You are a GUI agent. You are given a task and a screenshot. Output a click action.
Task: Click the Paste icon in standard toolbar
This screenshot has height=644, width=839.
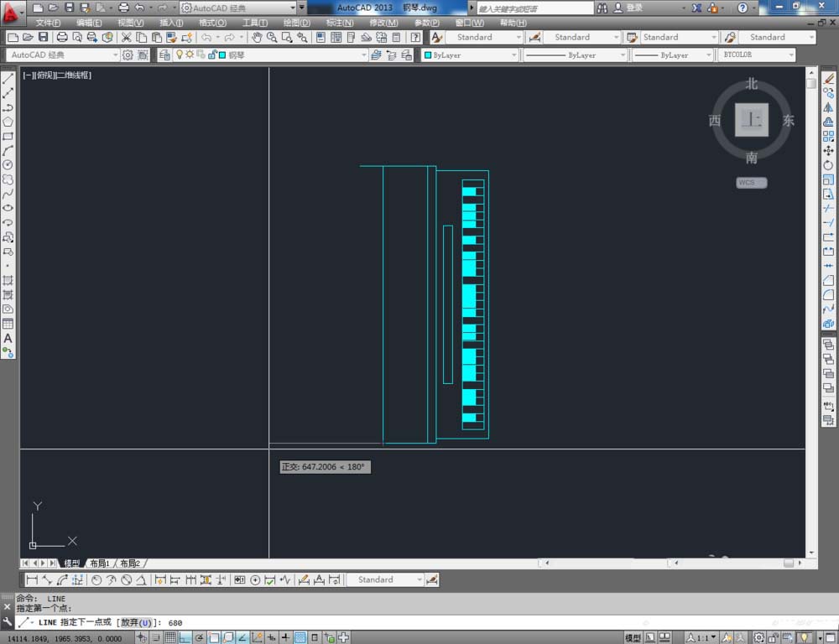pyautogui.click(x=156, y=37)
